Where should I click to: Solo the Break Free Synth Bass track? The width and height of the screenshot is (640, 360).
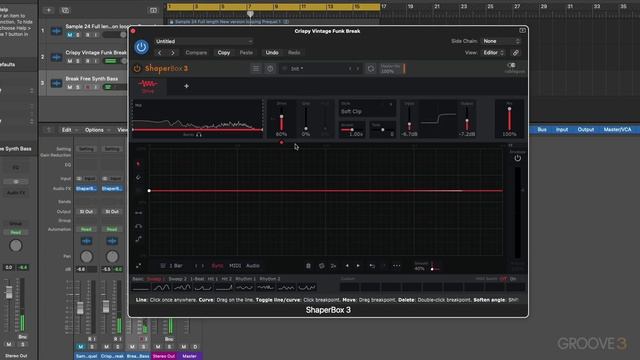[78, 87]
